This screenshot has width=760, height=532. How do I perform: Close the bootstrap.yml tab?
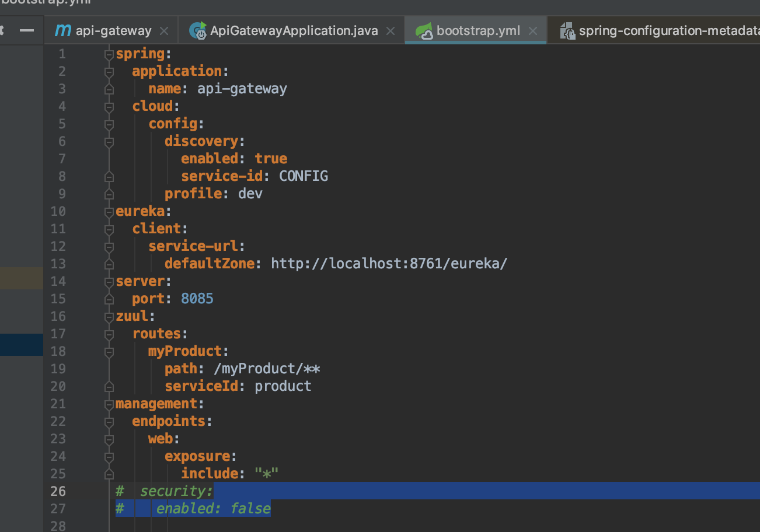pos(533,31)
